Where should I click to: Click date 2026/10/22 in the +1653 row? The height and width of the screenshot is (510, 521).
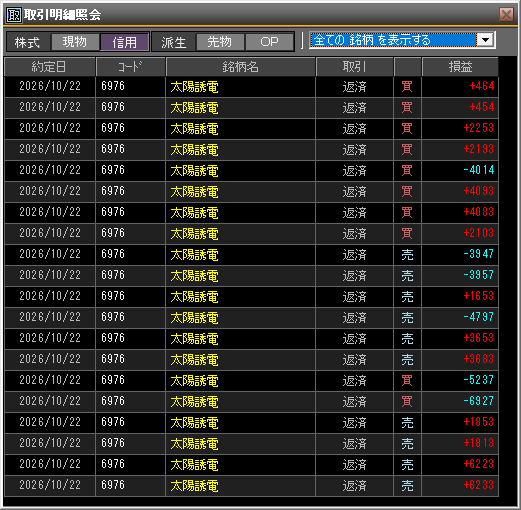coord(50,296)
